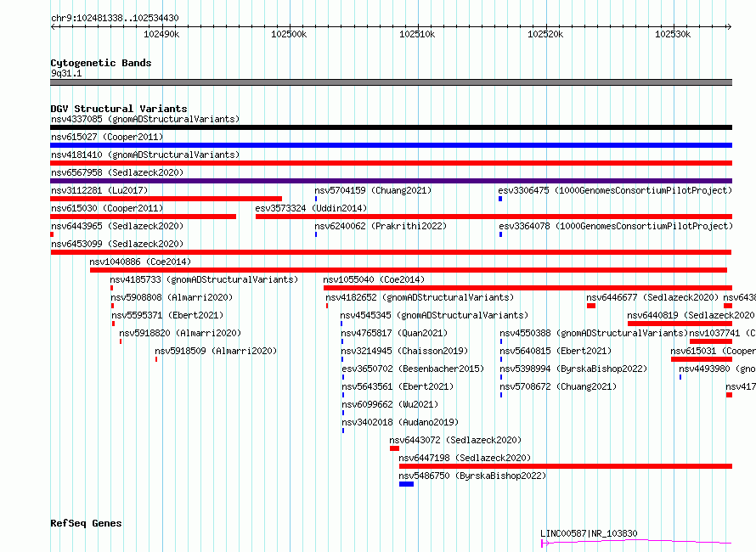This screenshot has width=756, height=552.
Task: Select the gray 9q31.1 cytogenetic band
Action: point(391,82)
